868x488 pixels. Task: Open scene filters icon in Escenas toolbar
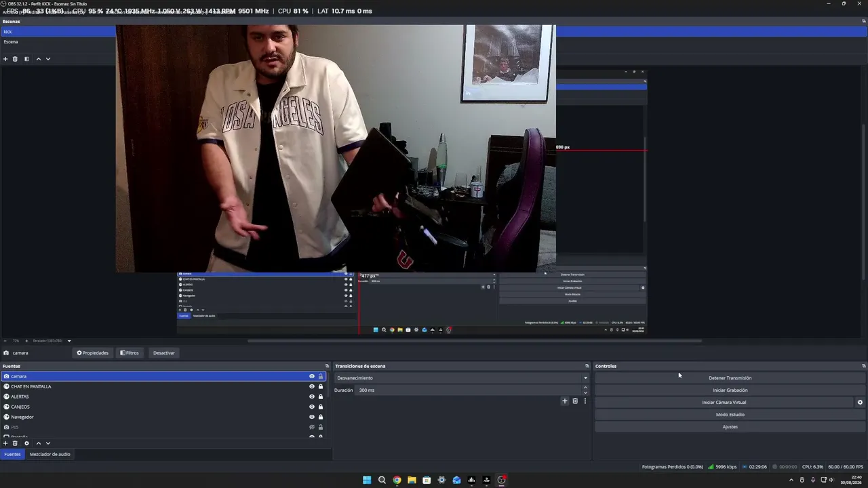pyautogui.click(x=26, y=59)
